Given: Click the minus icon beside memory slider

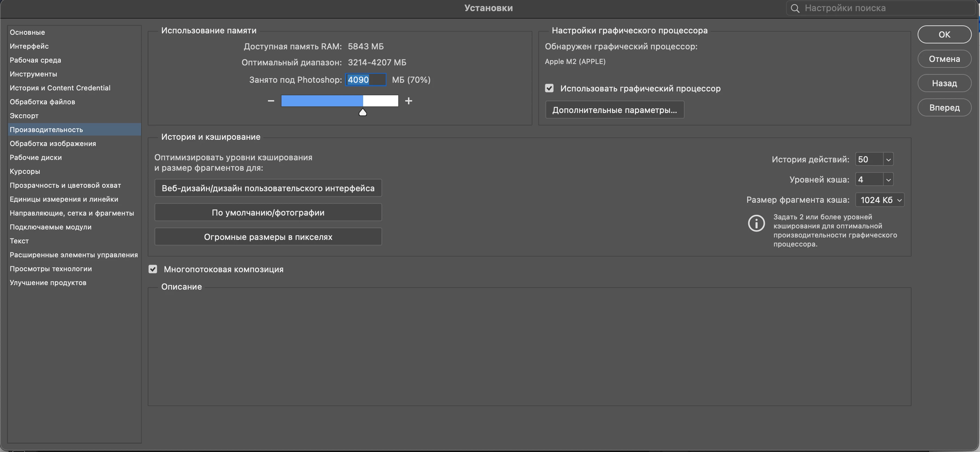Looking at the screenshot, I should click(x=271, y=101).
